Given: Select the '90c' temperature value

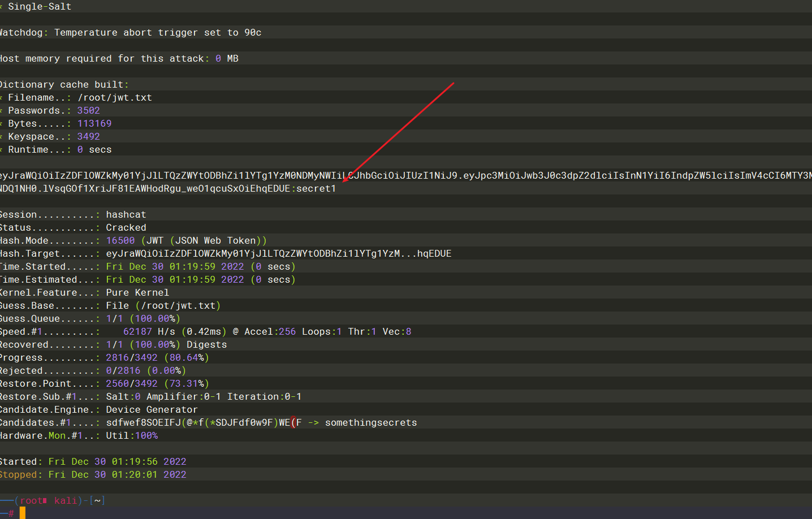Looking at the screenshot, I should click(x=253, y=33).
